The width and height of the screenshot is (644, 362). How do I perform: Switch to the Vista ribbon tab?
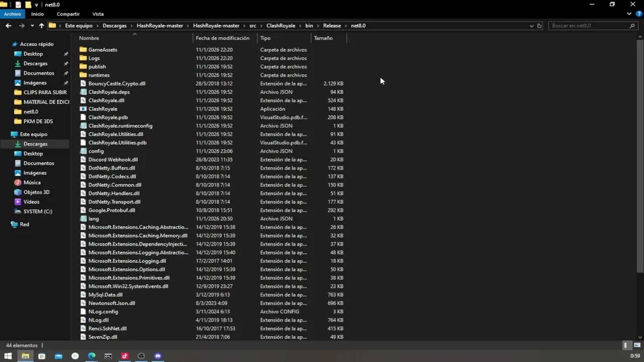click(x=98, y=14)
